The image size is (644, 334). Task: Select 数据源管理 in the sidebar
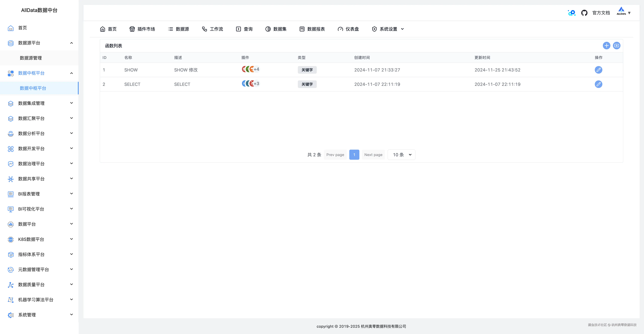click(x=31, y=58)
